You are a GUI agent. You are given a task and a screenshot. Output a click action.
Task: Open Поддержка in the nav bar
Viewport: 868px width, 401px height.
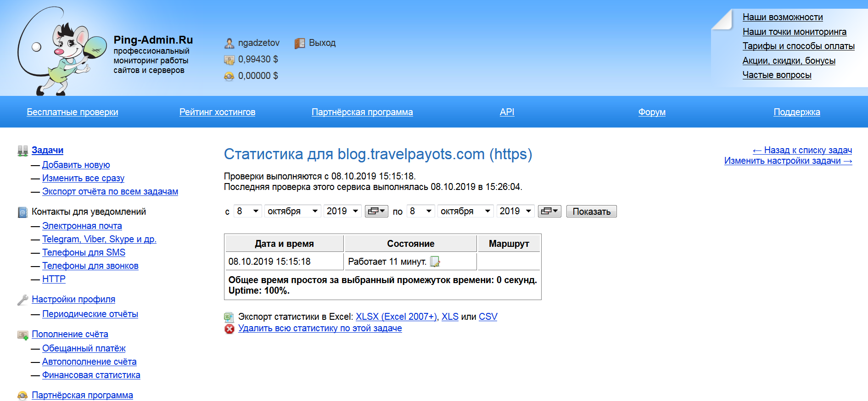point(797,112)
